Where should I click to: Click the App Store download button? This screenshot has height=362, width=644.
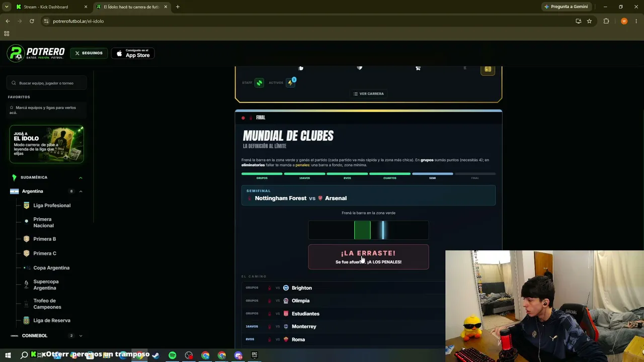point(133,53)
